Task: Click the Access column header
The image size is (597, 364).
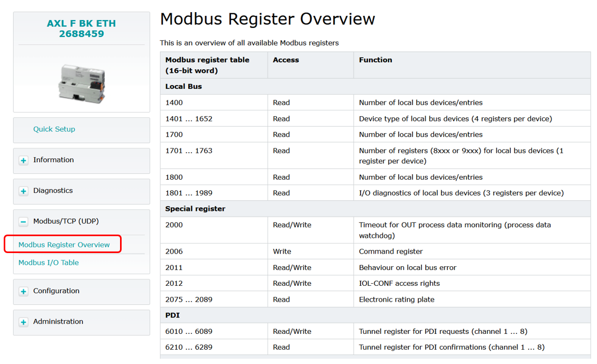Action: (286, 60)
